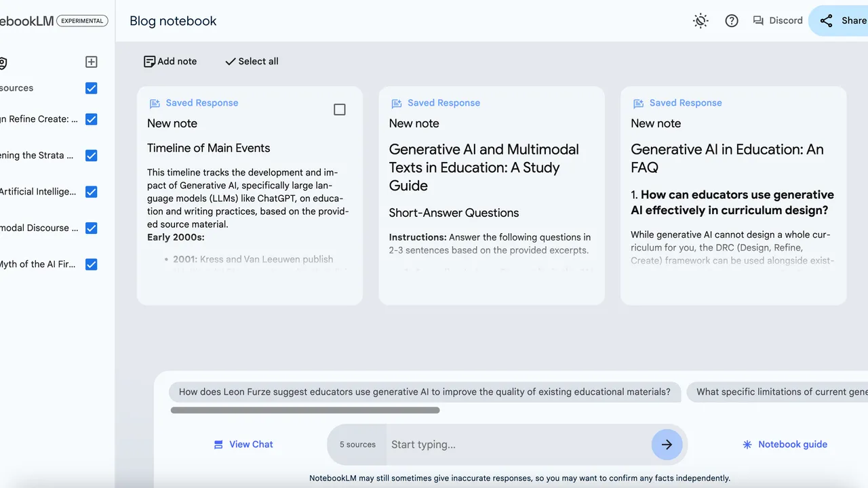
Task: Uncheck the Myth of the AI source checkbox
Action: click(92, 264)
